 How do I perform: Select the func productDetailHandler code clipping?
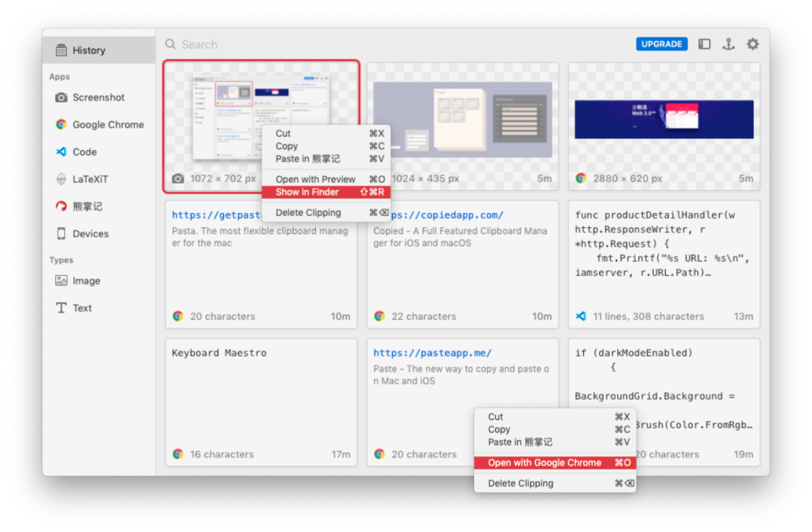pyautogui.click(x=664, y=265)
